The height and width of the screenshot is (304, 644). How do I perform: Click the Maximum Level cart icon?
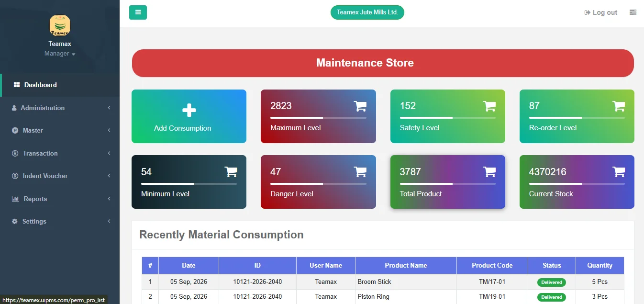[360, 106]
